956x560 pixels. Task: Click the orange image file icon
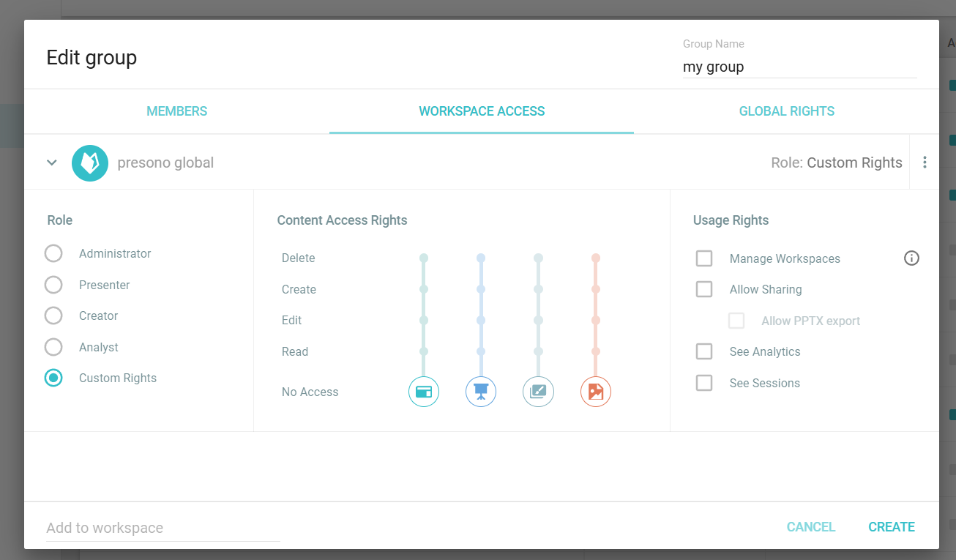(596, 392)
